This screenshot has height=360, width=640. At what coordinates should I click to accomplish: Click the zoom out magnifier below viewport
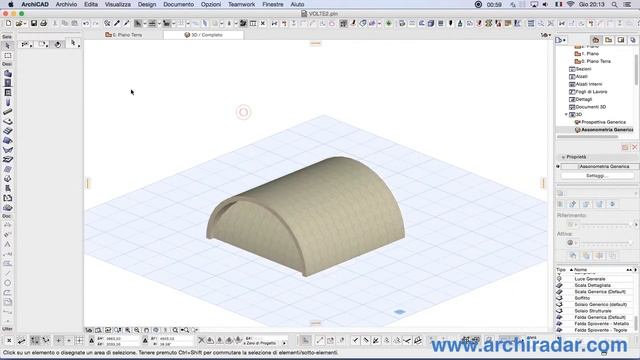click(x=137, y=330)
